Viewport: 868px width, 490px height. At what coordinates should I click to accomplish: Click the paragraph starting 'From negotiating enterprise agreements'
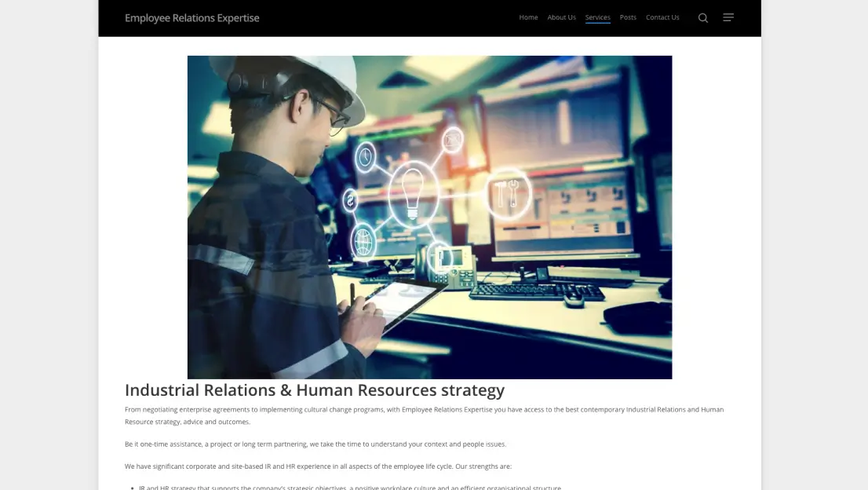click(424, 415)
